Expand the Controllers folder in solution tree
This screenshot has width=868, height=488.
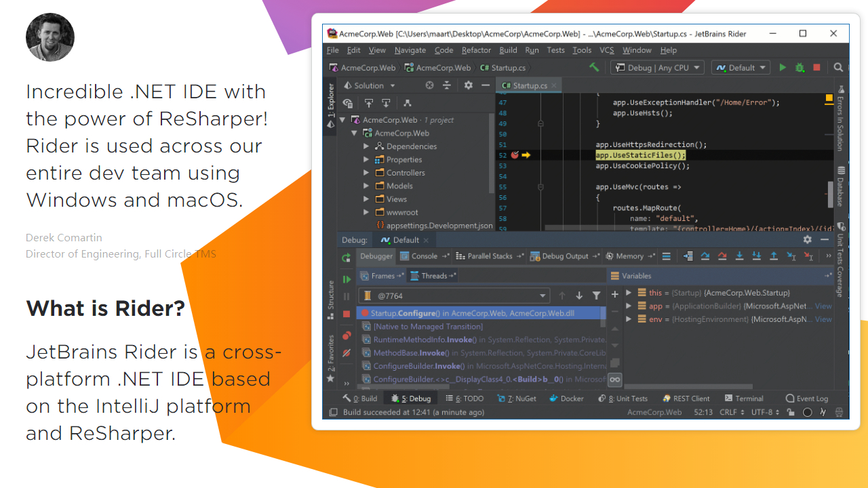[x=366, y=173]
